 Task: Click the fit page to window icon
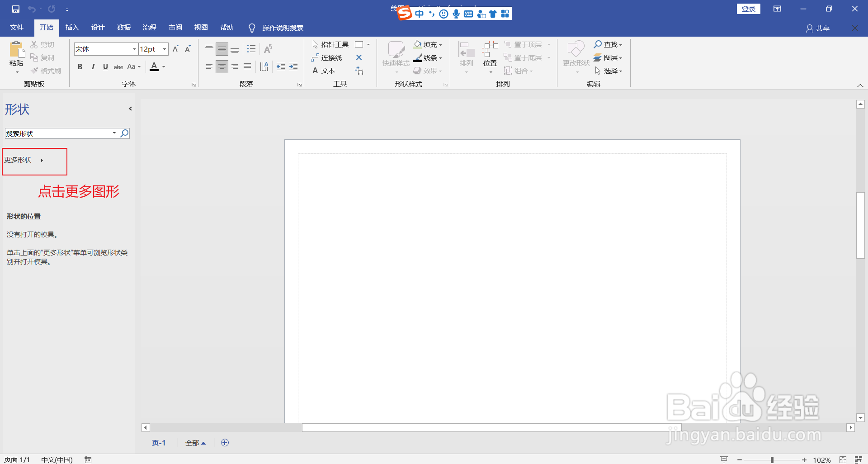coord(843,459)
